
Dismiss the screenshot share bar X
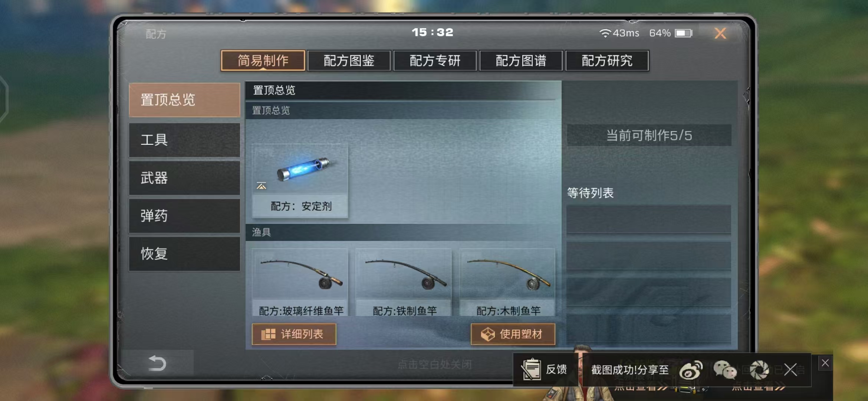tap(790, 369)
